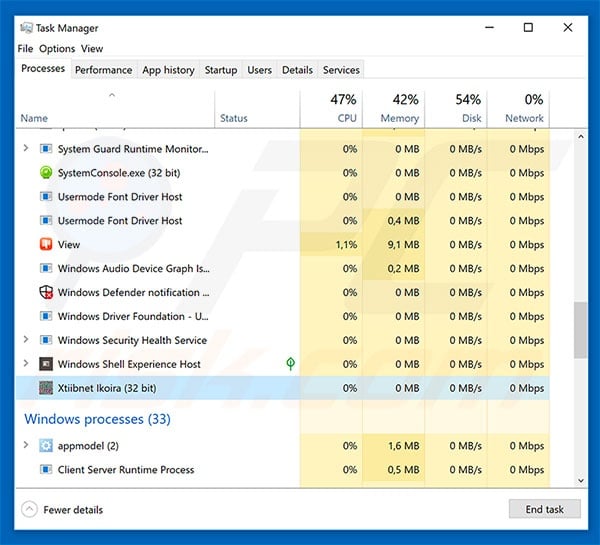Open the Options menu
The height and width of the screenshot is (545, 600).
point(57,49)
